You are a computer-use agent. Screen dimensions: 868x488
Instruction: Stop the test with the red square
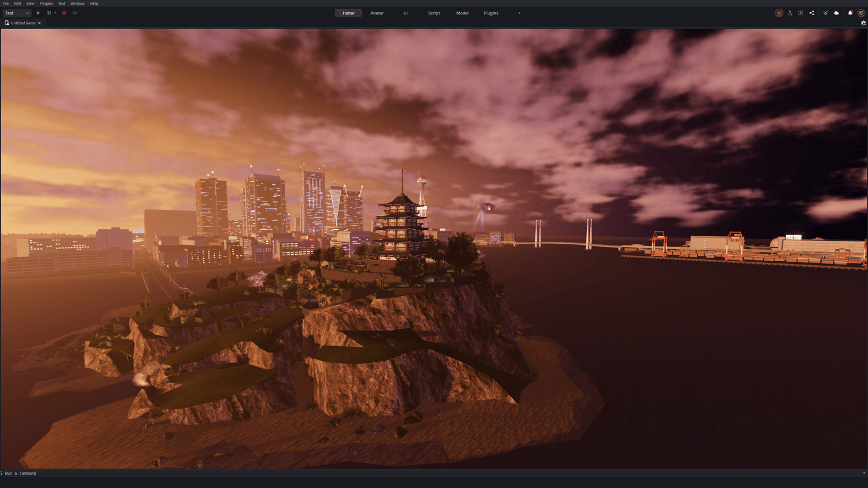point(64,13)
